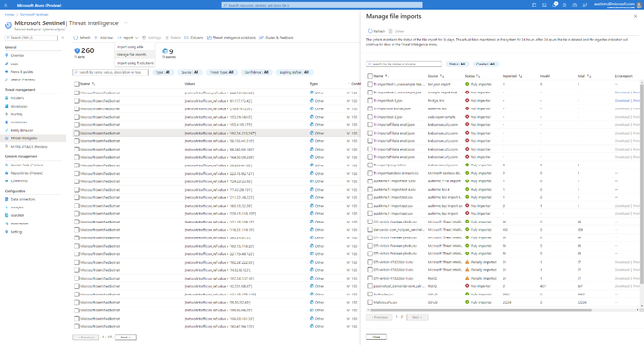Image resolution: width=644 pixels, height=345 pixels.
Task: Tick checkbox for first file import row
Action: 370,84
